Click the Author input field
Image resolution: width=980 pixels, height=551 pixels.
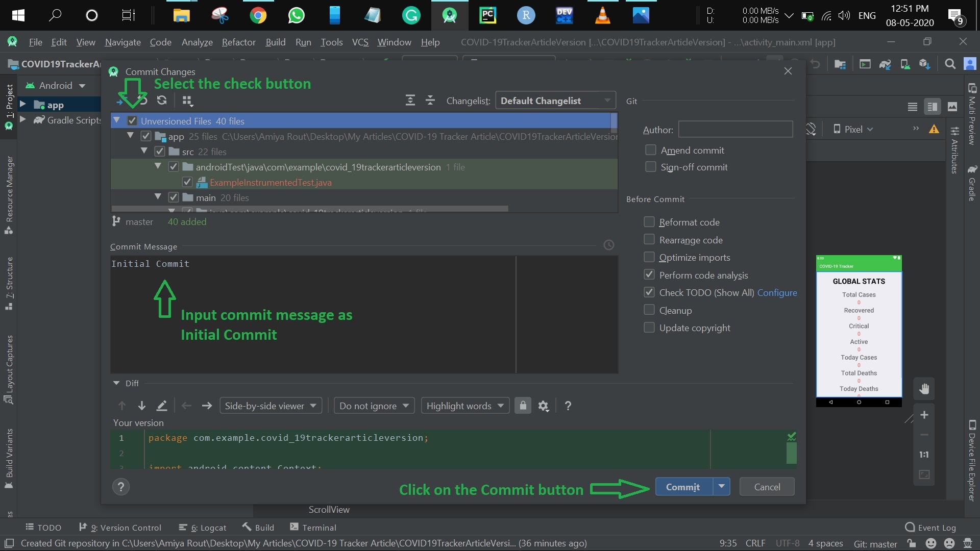point(734,129)
